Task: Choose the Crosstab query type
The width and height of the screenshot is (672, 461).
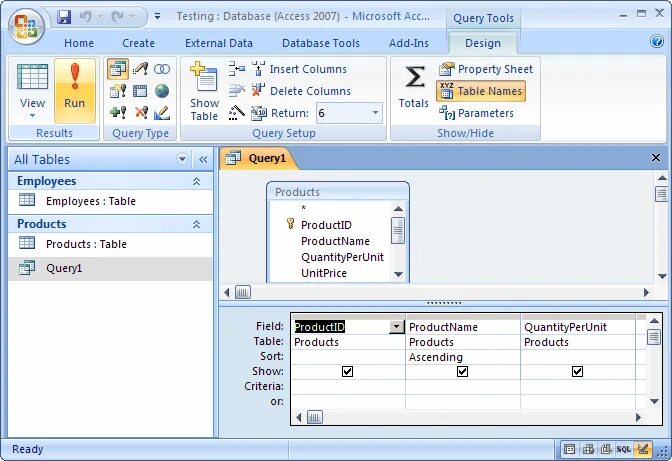Action: (140, 91)
